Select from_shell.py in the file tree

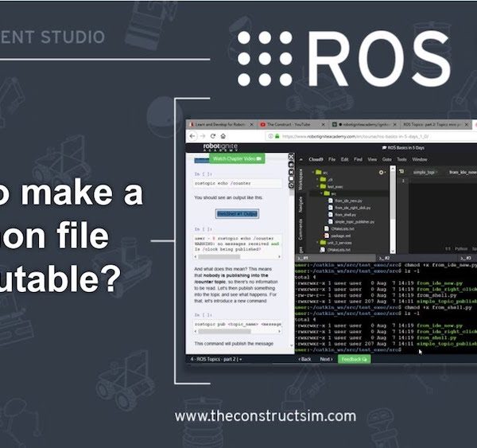click(345, 215)
